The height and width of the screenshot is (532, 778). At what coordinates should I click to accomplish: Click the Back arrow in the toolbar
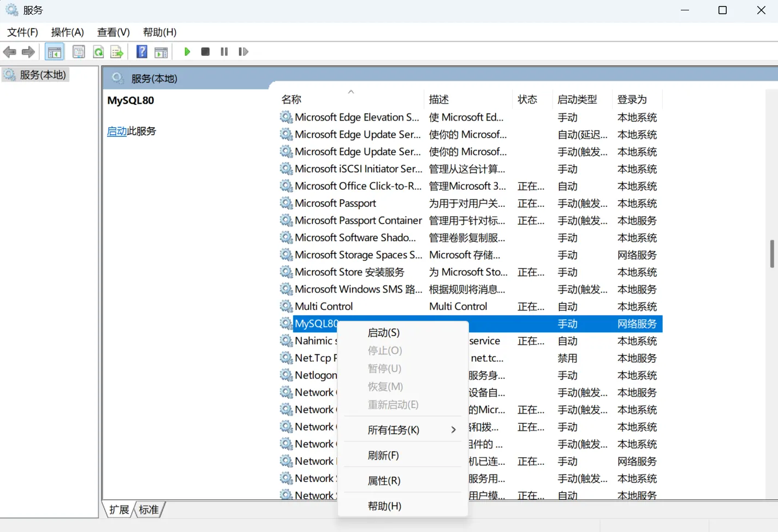[10, 52]
